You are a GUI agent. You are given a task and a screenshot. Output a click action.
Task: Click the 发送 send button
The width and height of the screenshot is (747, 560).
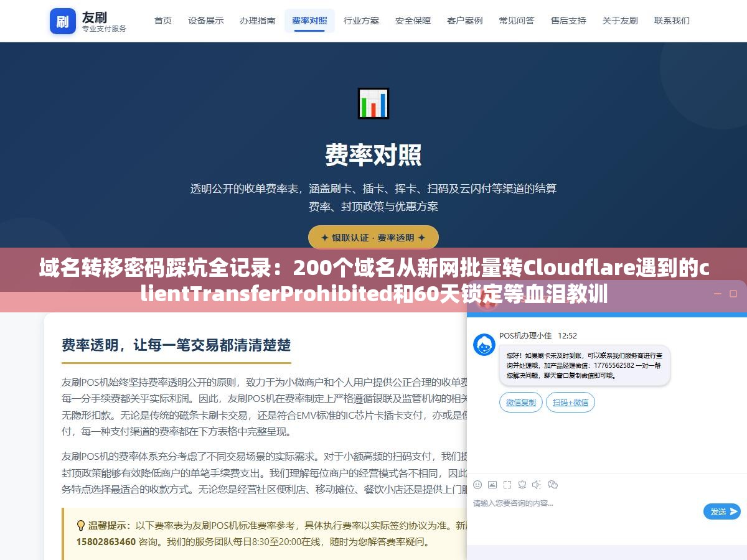tap(722, 511)
